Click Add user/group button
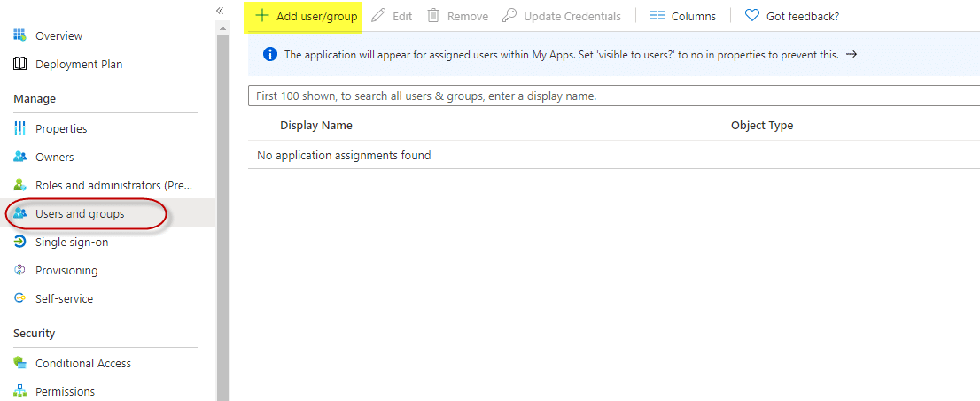Image resolution: width=980 pixels, height=401 pixels. [x=307, y=16]
